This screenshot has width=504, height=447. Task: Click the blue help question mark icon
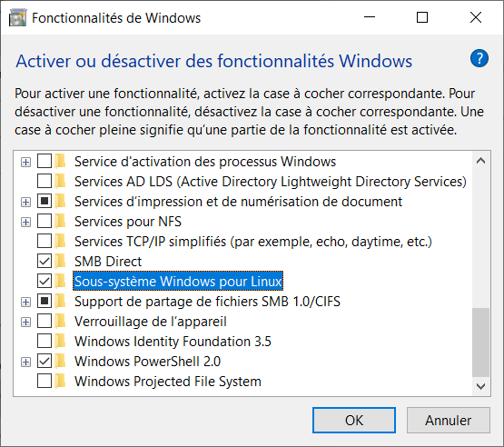479,58
